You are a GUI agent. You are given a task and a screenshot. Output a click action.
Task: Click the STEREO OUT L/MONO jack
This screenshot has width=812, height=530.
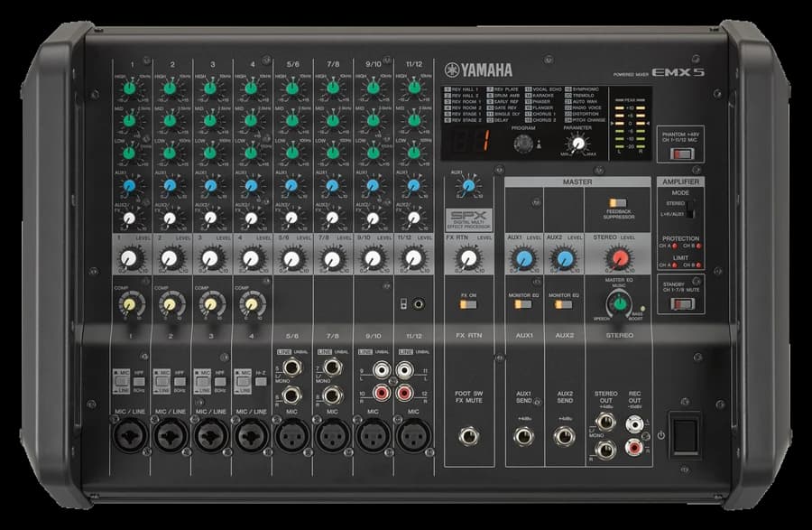tap(604, 423)
